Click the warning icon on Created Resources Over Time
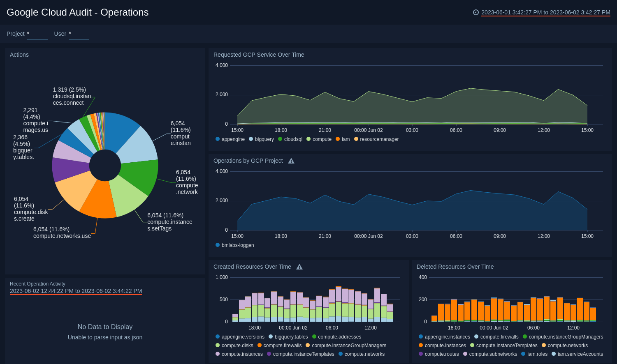The image size is (617, 364). 299,267
